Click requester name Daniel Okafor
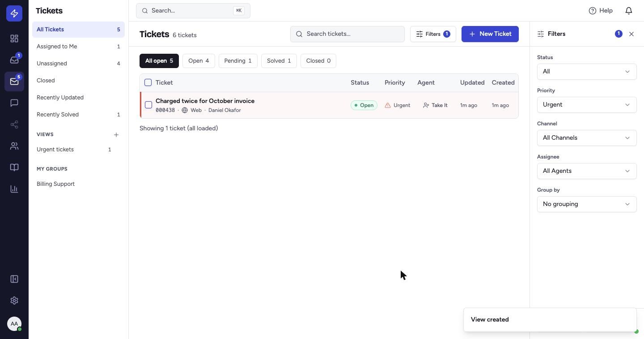The height and width of the screenshot is (339, 644). tap(225, 110)
